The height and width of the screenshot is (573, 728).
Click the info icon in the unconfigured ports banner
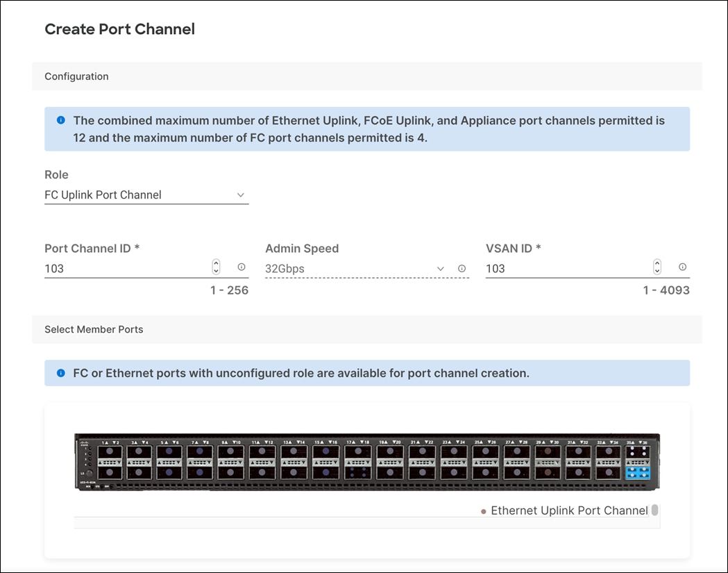coord(60,373)
